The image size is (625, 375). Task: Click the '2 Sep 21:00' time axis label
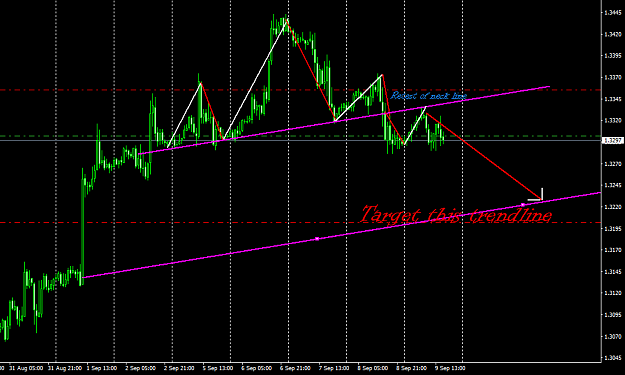(x=179, y=368)
